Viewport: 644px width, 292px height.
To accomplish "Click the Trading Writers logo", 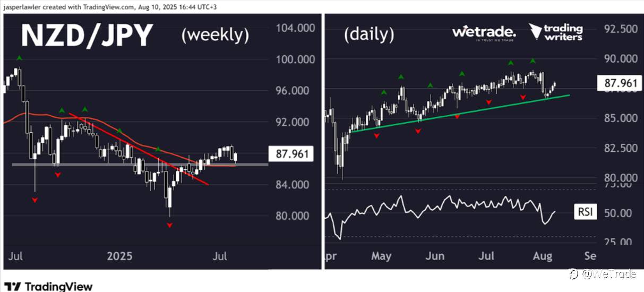I will pos(556,32).
